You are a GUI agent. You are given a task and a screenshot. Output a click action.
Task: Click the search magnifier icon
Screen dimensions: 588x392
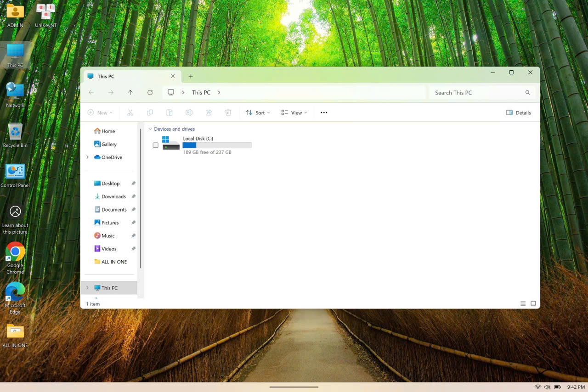pos(527,93)
